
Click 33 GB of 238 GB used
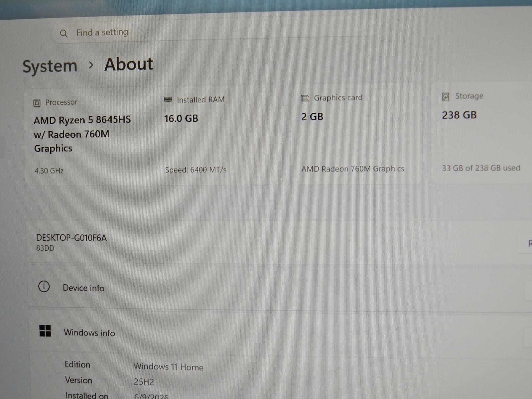[481, 168]
